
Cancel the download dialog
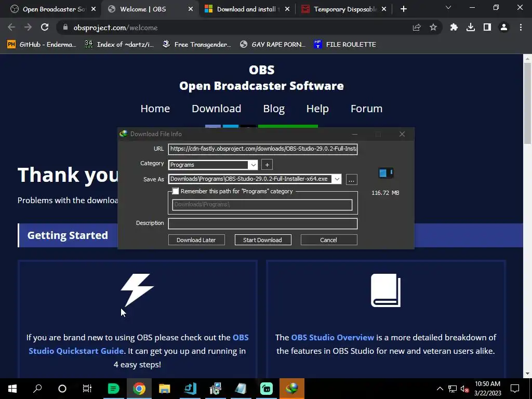328,240
